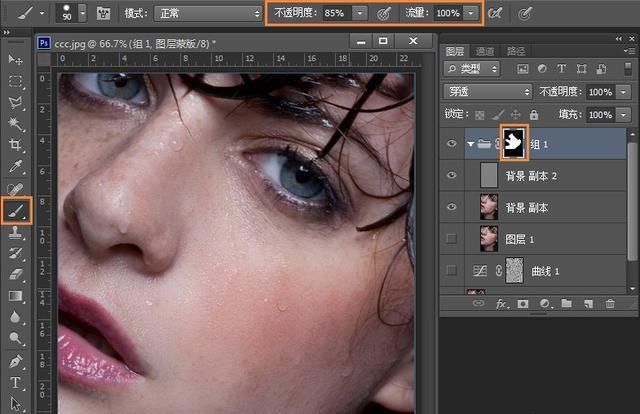Click the brush opacity 85% field

point(337,13)
